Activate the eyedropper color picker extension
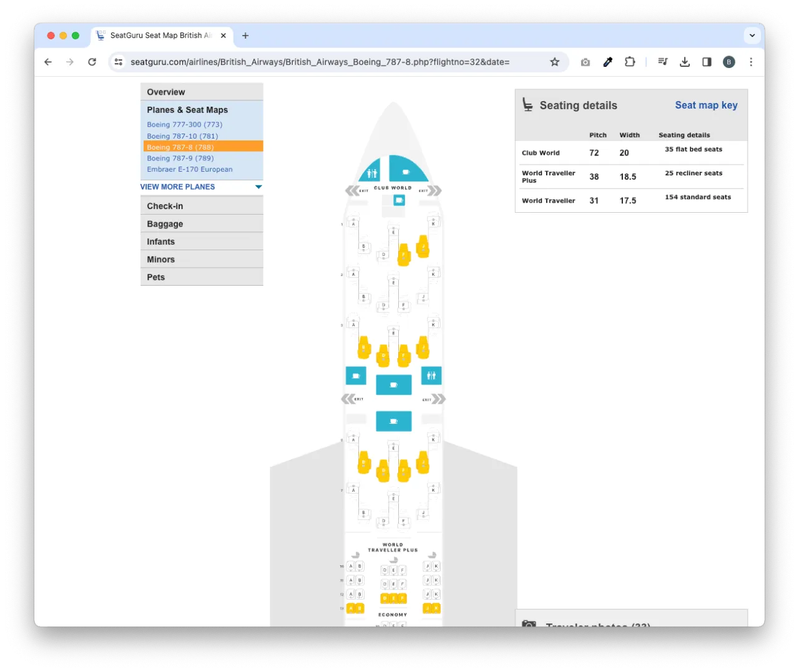 (x=607, y=62)
